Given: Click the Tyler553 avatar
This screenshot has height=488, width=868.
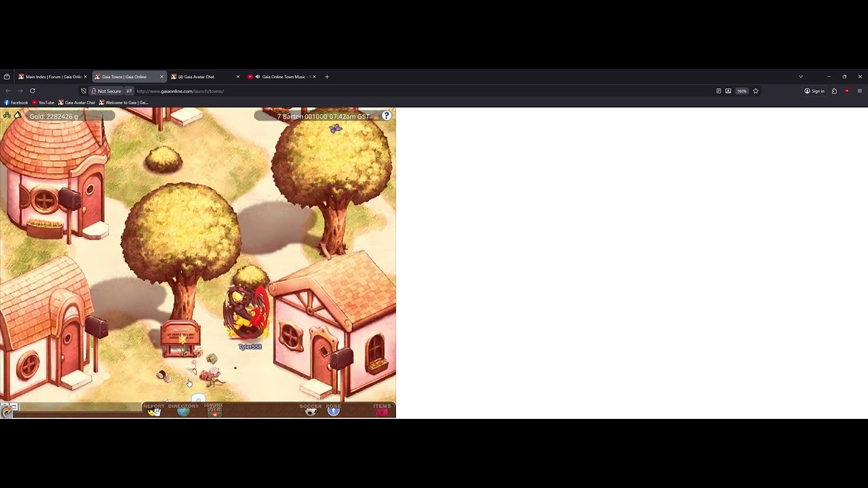Looking at the screenshot, I should pyautogui.click(x=247, y=312).
